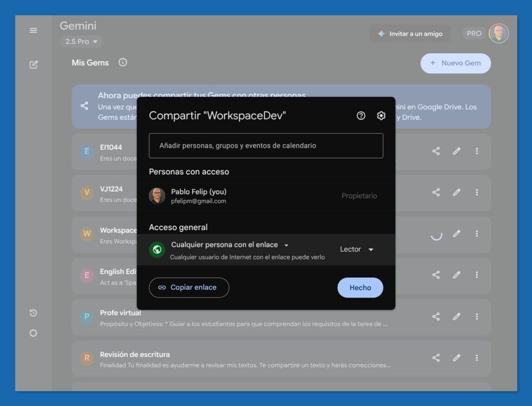Open share dialog settings gear

coord(381,115)
